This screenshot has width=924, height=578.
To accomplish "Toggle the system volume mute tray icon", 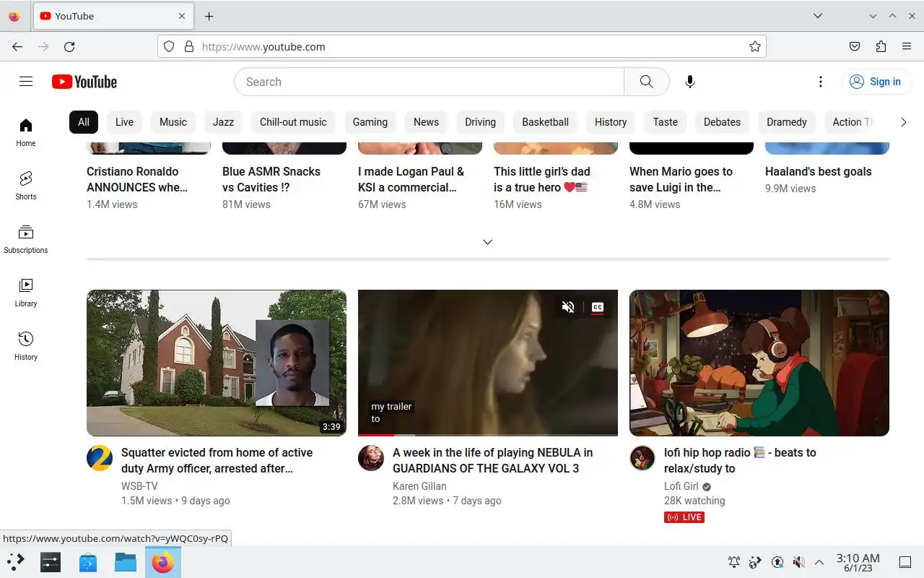I will coord(798,562).
